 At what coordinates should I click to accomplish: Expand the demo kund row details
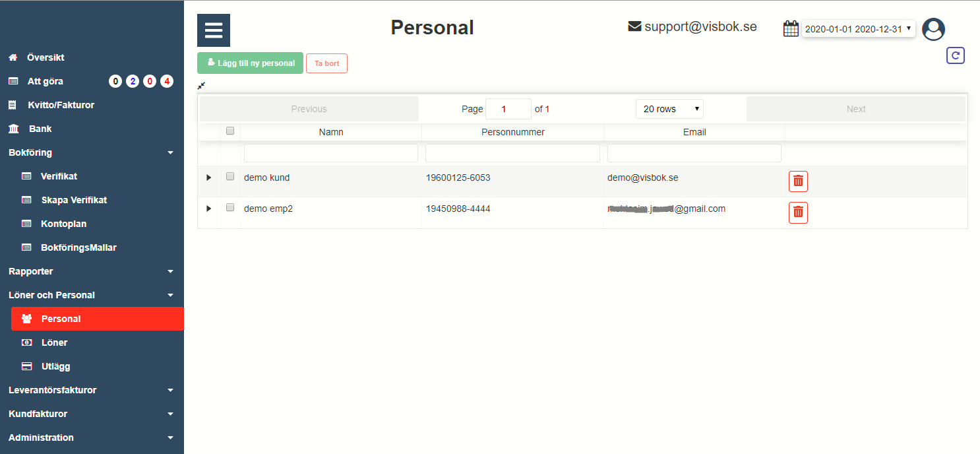209,178
